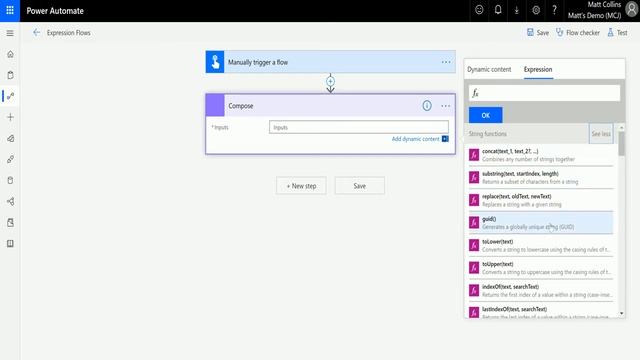The height and width of the screenshot is (360, 640).
Task: Click the back arrow beside Expression Flows
Action: pyautogui.click(x=37, y=33)
